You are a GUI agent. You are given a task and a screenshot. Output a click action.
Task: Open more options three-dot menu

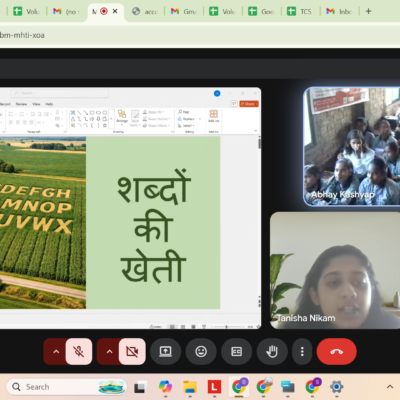click(x=302, y=351)
